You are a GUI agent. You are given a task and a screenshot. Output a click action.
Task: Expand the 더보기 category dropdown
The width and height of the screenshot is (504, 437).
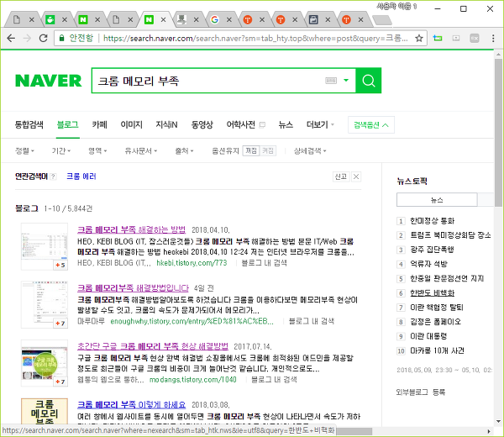320,124
